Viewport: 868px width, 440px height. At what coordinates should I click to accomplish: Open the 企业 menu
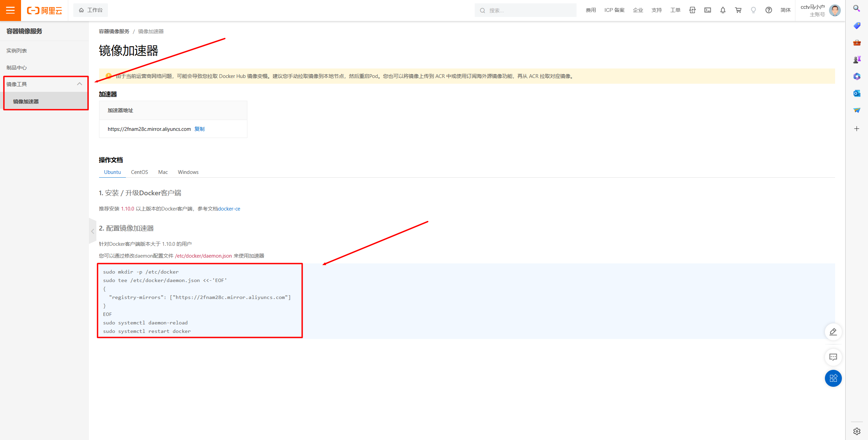(638, 10)
